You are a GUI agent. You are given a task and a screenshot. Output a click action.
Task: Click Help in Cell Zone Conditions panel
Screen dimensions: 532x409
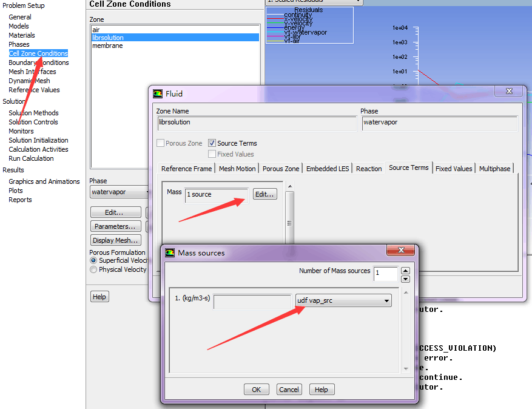click(99, 296)
